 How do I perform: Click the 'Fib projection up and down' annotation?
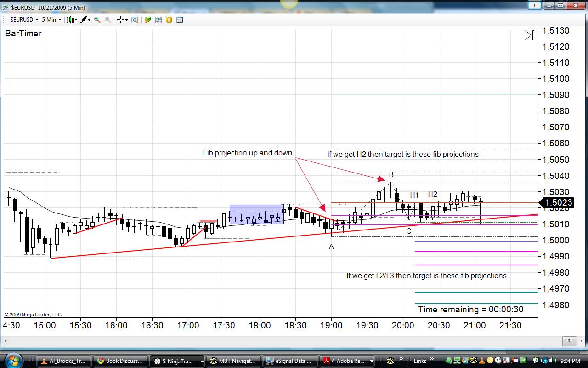coord(248,153)
